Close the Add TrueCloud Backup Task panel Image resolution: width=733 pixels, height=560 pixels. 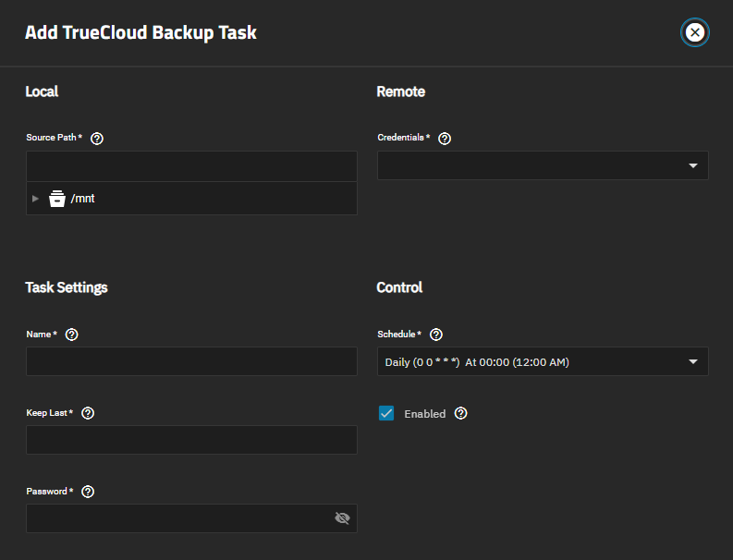[695, 33]
